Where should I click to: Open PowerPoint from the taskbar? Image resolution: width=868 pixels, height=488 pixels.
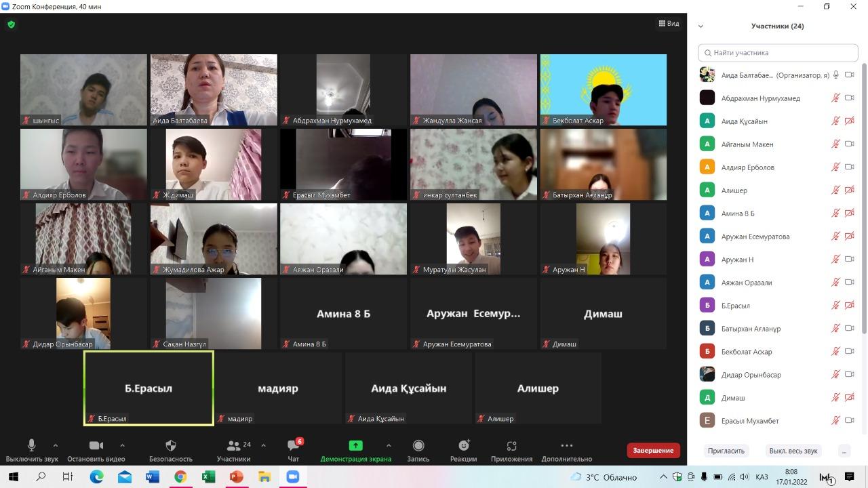pos(236,477)
